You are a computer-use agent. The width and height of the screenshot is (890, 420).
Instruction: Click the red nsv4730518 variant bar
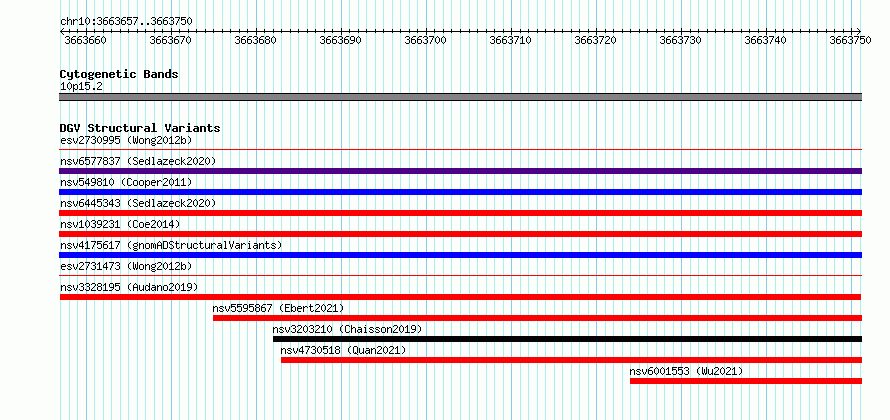(x=571, y=360)
